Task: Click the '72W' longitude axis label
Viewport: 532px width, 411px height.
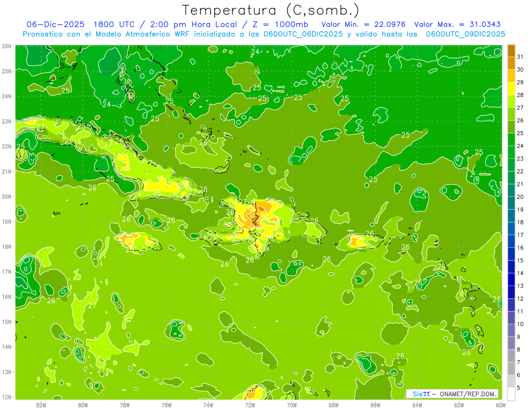Action: 250,405
